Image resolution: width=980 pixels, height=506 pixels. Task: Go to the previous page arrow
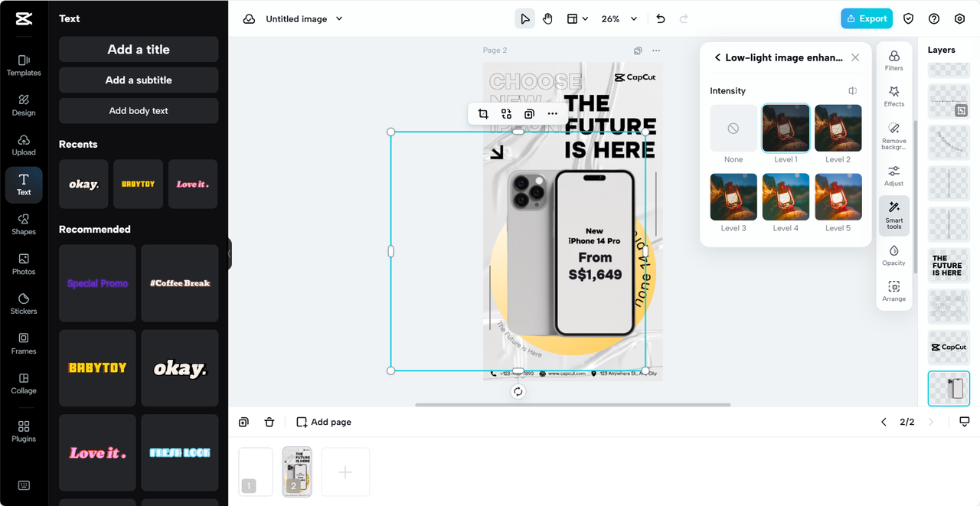(884, 422)
